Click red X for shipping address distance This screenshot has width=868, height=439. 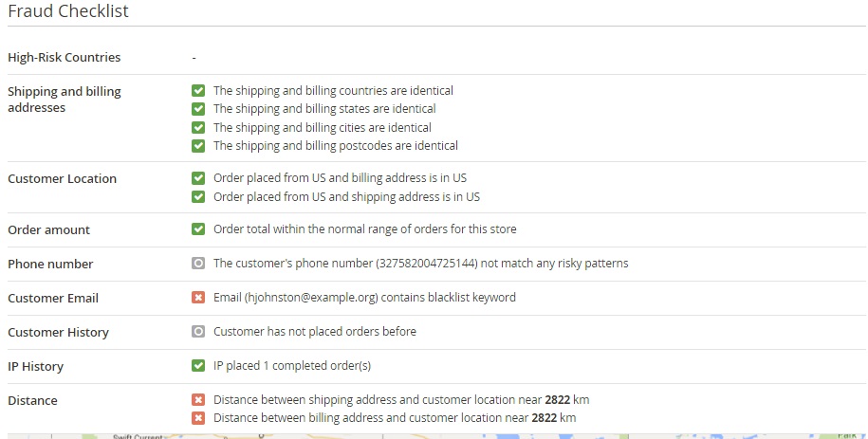point(198,400)
